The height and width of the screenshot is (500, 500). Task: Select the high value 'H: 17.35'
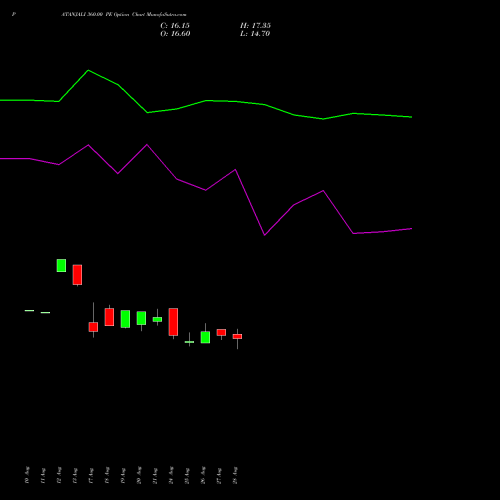255,26
